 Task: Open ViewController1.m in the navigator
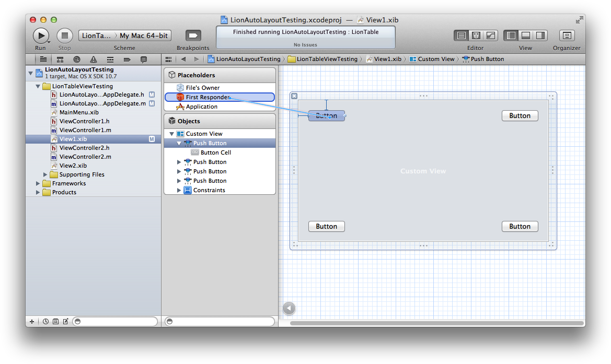click(94, 131)
